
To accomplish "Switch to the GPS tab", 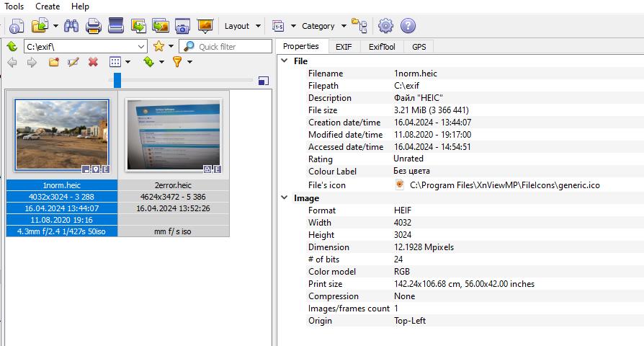I will tap(419, 47).
